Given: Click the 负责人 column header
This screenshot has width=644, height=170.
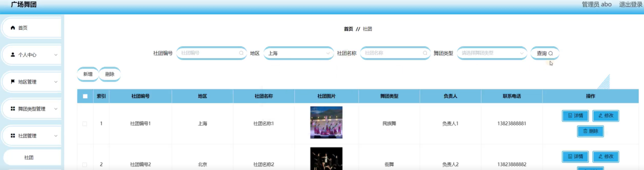Looking at the screenshot, I should (x=450, y=96).
